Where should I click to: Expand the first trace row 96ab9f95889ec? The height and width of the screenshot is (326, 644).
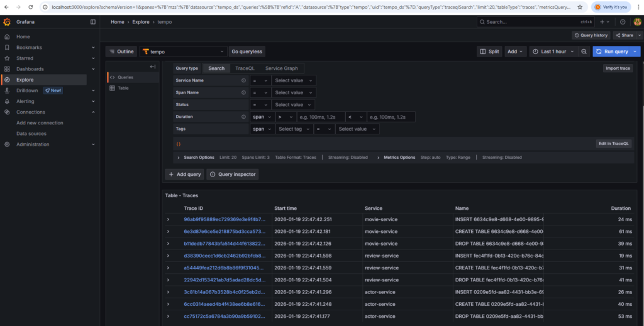168,219
